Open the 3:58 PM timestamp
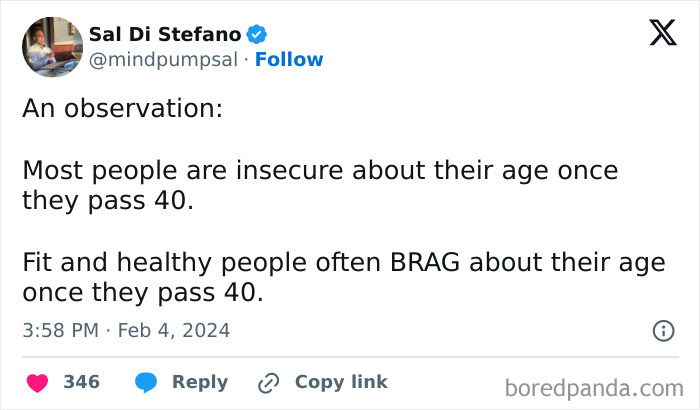The width and height of the screenshot is (700, 410). click(x=61, y=331)
